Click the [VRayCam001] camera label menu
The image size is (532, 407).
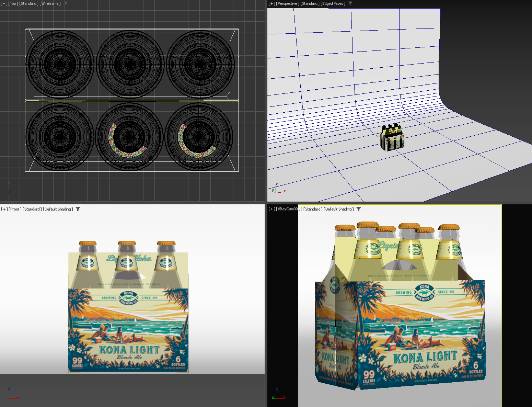[289, 209]
